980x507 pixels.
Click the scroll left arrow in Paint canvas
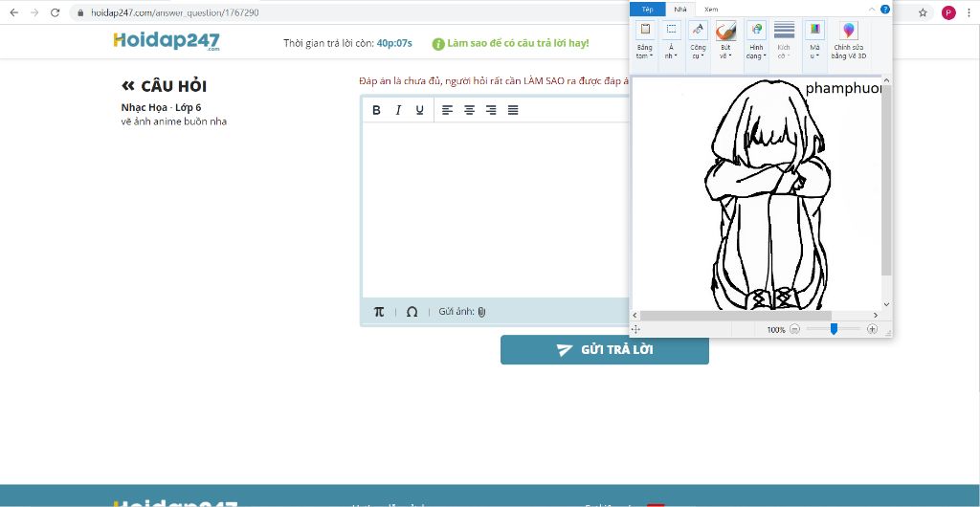[635, 316]
